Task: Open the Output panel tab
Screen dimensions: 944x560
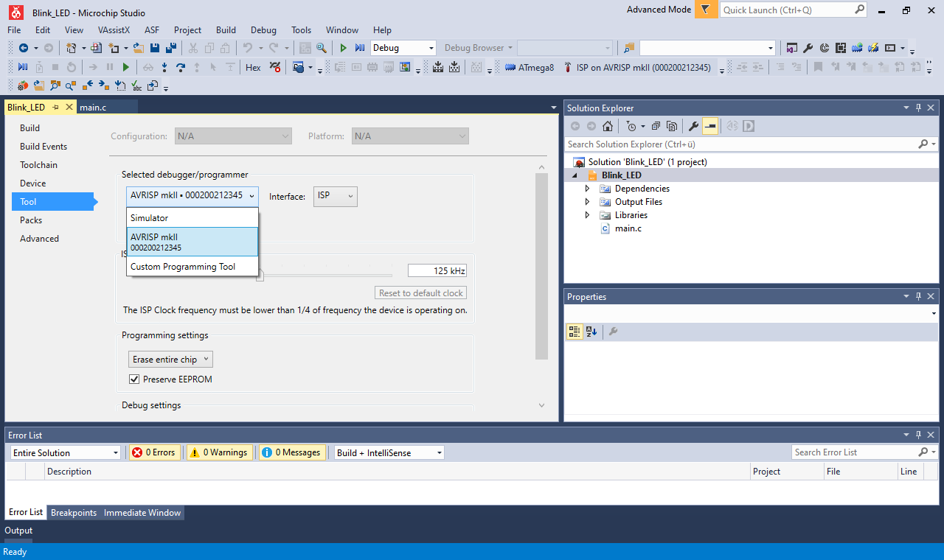Action: [18, 531]
